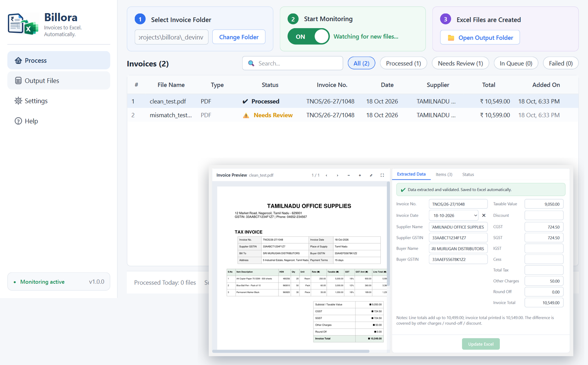588x365 pixels.
Task: Select the mismatch_test invoice row
Action: point(353,115)
